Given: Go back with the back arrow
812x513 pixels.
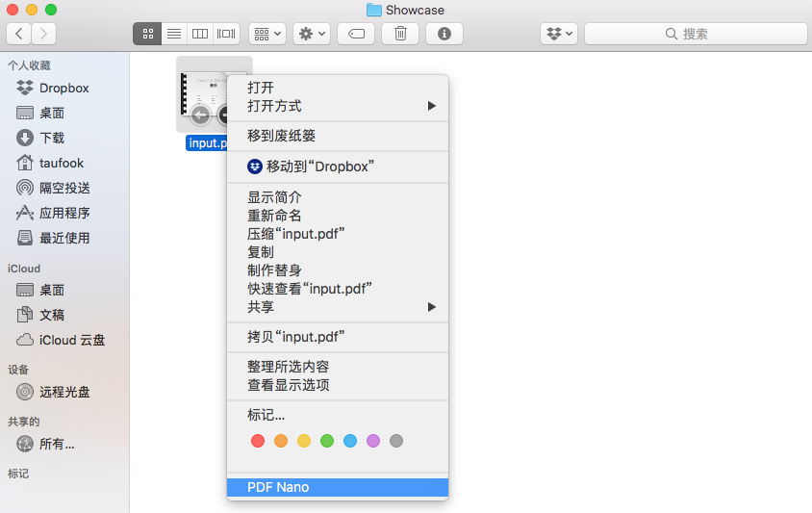Looking at the screenshot, I should coord(19,34).
